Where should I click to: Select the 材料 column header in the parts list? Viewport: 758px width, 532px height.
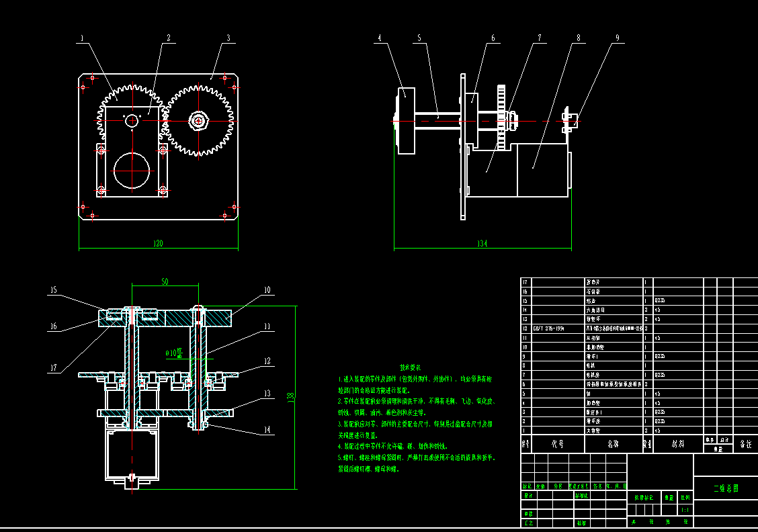pos(678,443)
